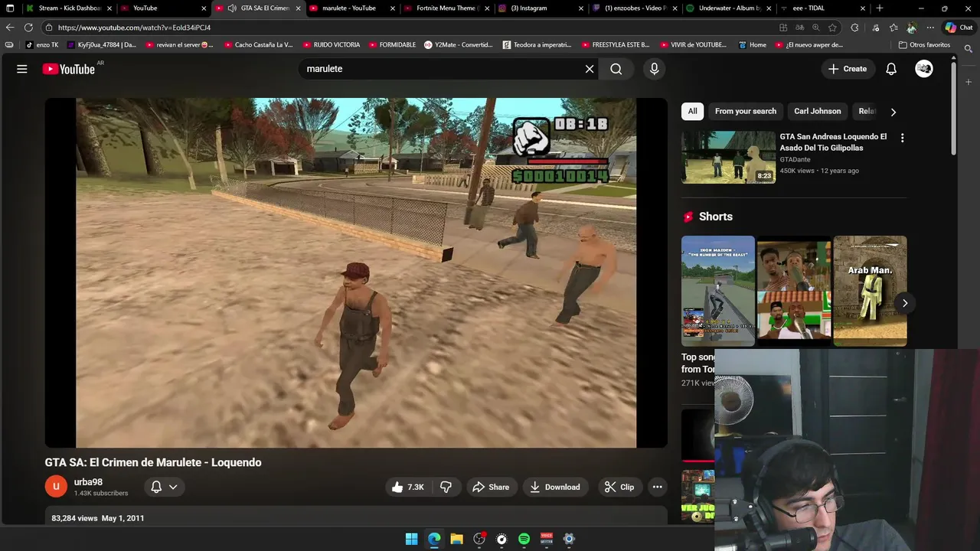980x551 pixels.
Task: Open the Windows Start menu
Action: (411, 539)
